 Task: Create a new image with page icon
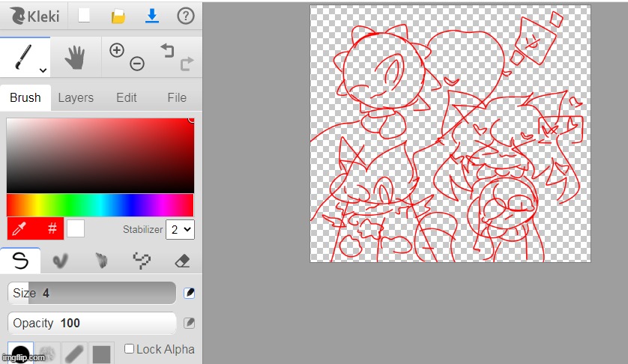click(x=85, y=16)
